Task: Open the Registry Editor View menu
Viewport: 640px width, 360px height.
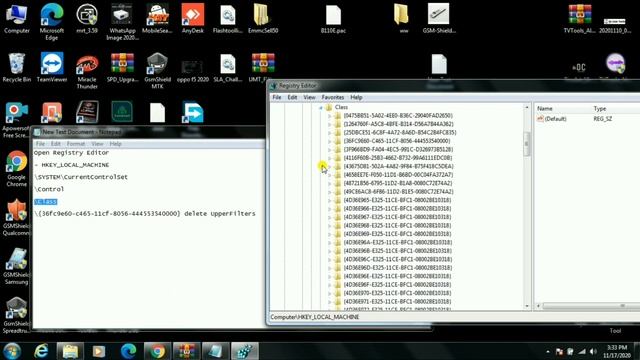Action: (x=309, y=97)
